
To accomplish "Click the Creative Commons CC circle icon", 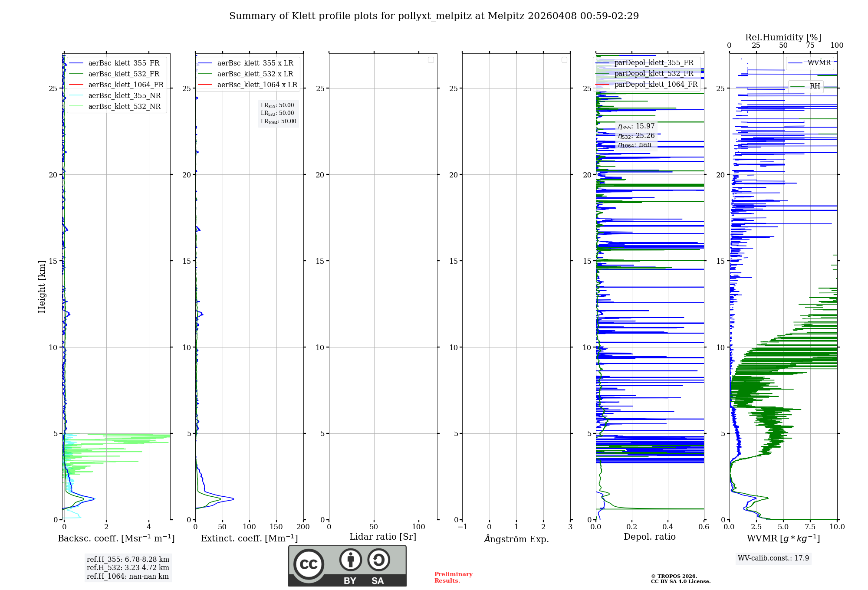I will tap(309, 564).
